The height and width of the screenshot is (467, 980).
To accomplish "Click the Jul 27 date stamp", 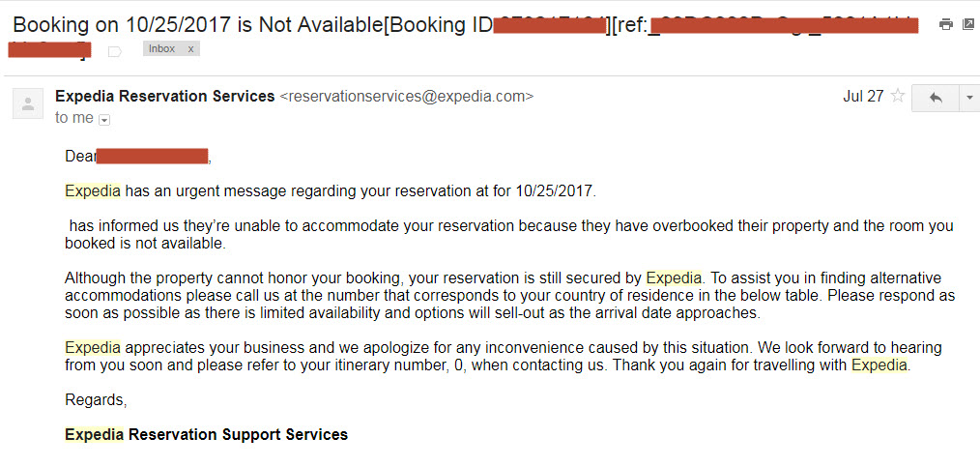I will [x=863, y=97].
